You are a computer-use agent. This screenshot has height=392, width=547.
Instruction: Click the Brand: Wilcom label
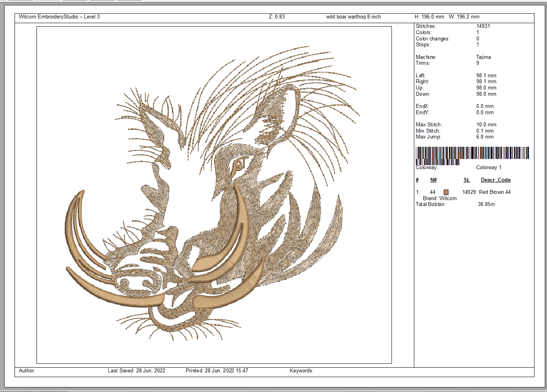click(439, 199)
